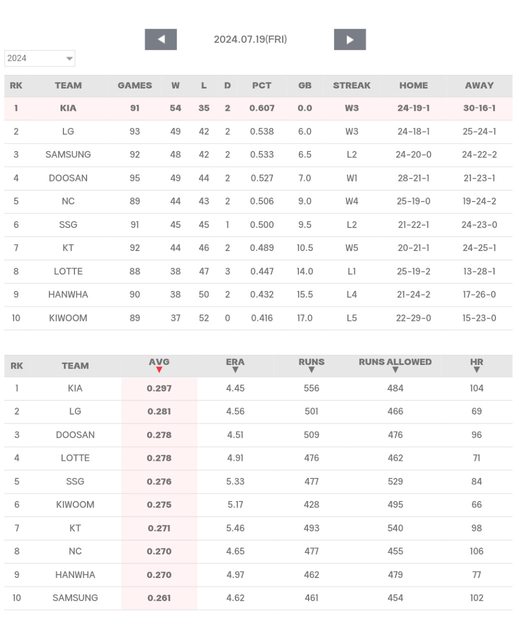Image resolution: width=519 pixels, height=640 pixels.
Task: Click the 2024.07.19(FRI) date label
Action: point(251,40)
